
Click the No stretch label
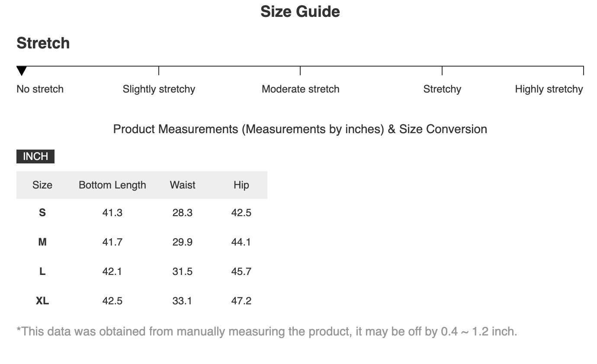pos(40,89)
